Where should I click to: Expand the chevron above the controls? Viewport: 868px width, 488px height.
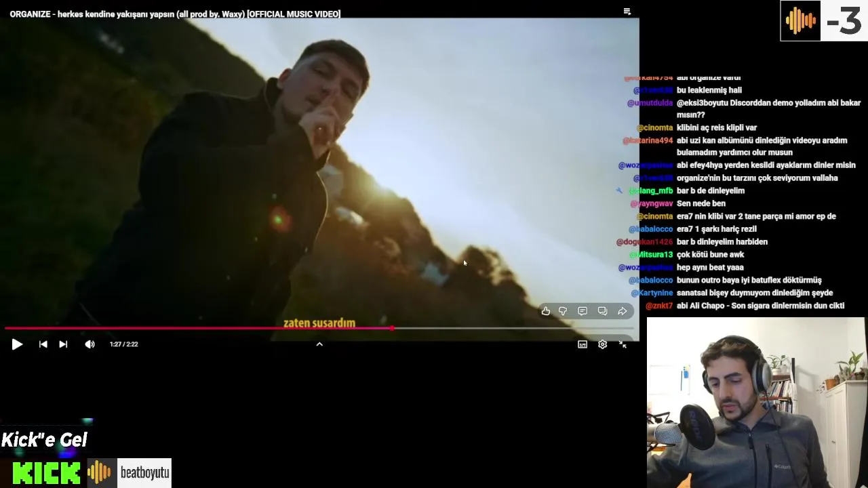(x=319, y=344)
